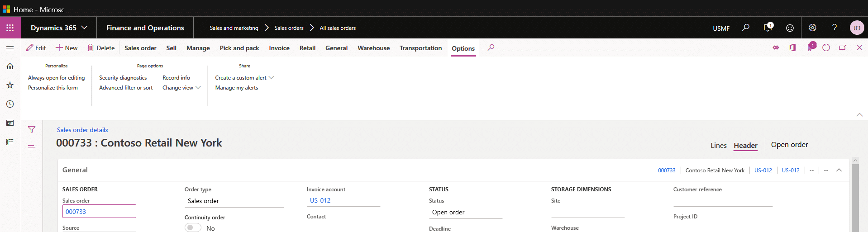This screenshot has height=232, width=868.
Task: Open Workspaces icon in sidebar
Action: [x=10, y=123]
